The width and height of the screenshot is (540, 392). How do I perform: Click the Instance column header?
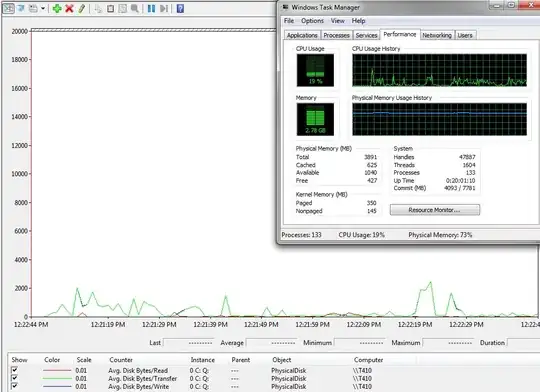[x=202, y=360]
